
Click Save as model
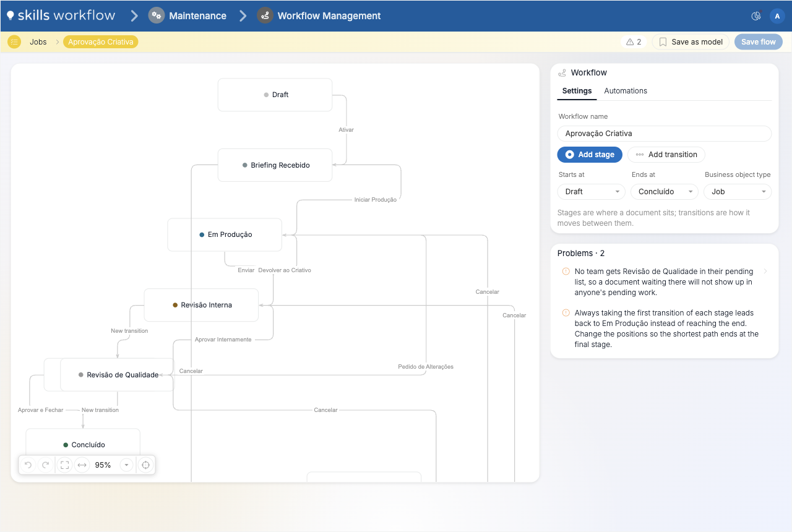(x=691, y=42)
